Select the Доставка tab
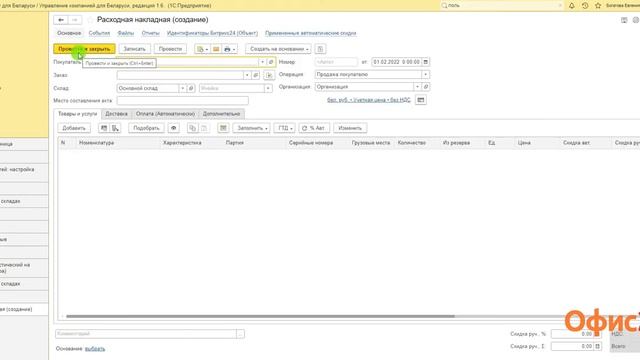The height and width of the screenshot is (360, 640). click(116, 114)
